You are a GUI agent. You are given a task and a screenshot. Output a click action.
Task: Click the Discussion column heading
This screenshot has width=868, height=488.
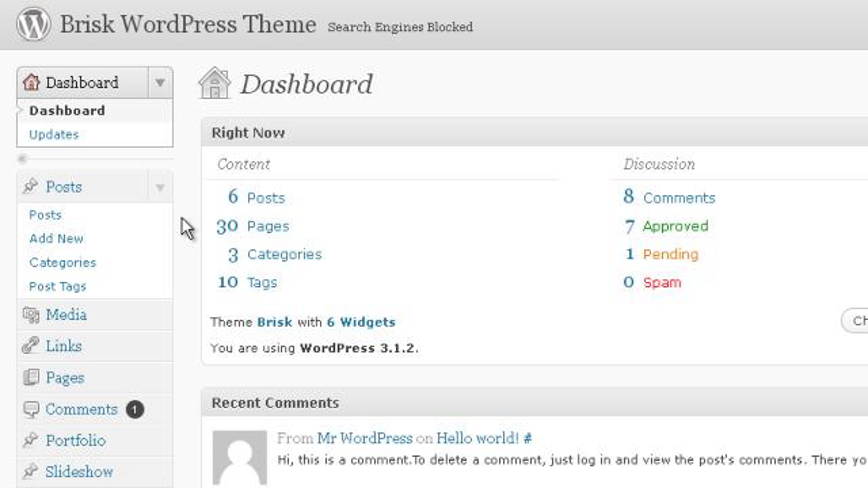point(659,164)
